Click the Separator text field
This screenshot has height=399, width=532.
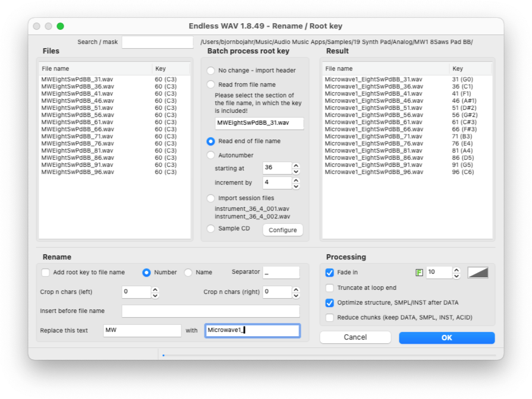(281, 273)
